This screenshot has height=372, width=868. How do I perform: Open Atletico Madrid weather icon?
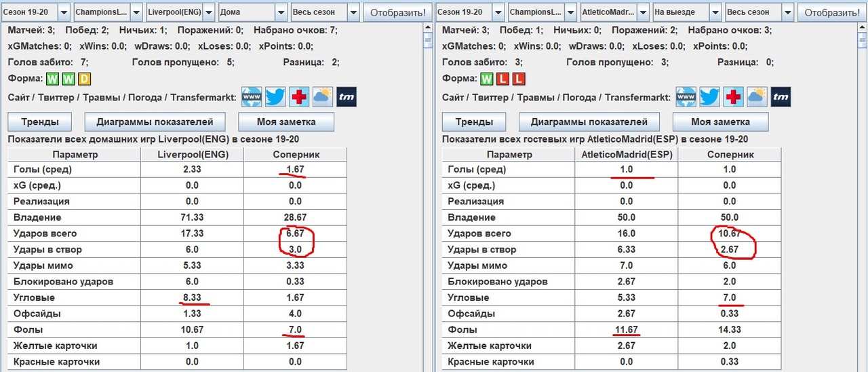(x=757, y=97)
